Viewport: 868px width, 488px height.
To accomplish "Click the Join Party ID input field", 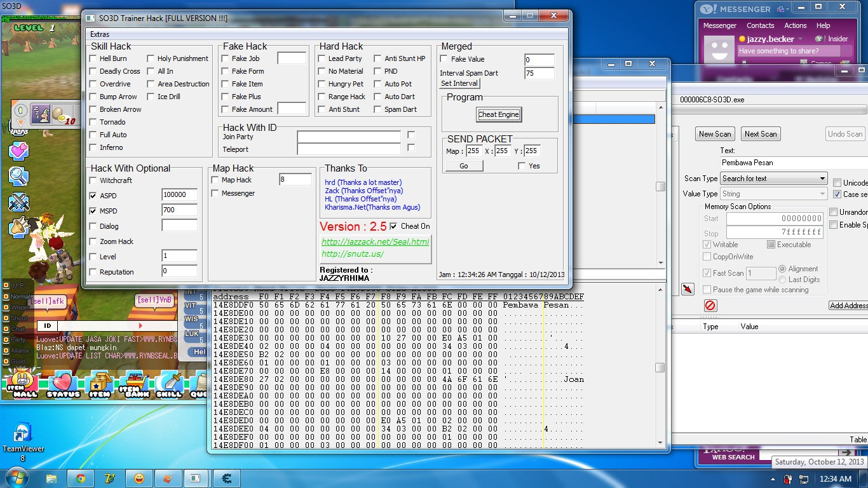I will tap(349, 137).
